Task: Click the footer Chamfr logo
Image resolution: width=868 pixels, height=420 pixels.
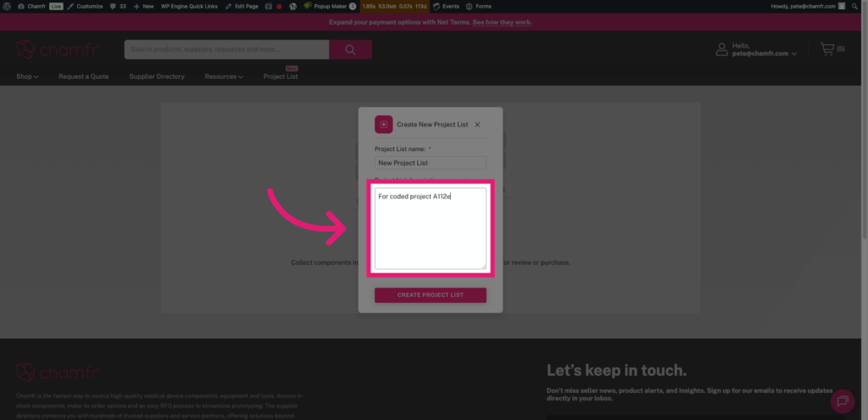Action: tap(58, 372)
